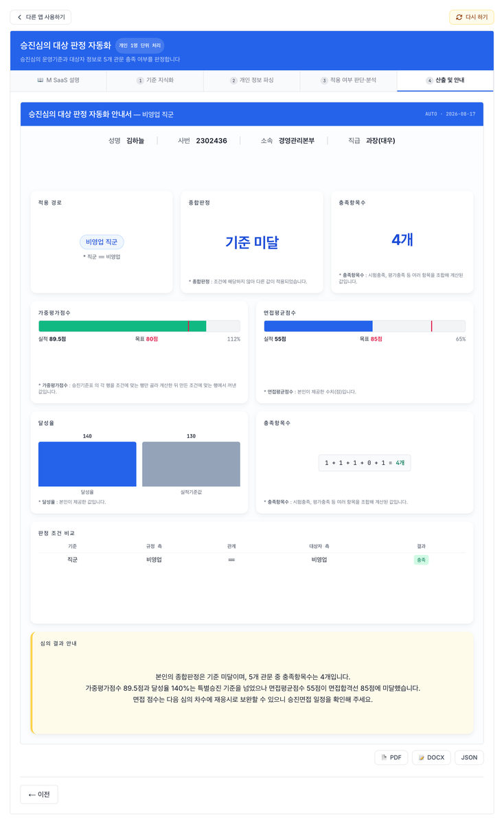504x824 pixels.
Task: Click the 충족 result badge in comparison table
Action: pyautogui.click(x=421, y=560)
